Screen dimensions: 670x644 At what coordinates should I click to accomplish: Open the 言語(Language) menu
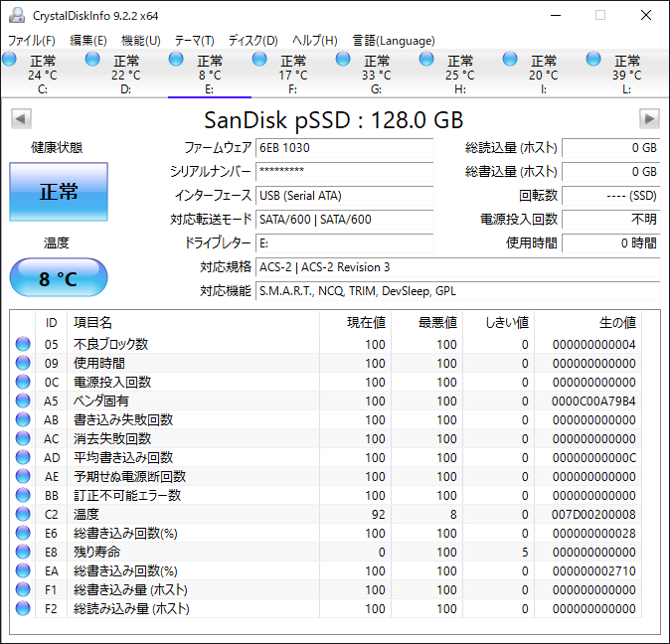pyautogui.click(x=394, y=41)
